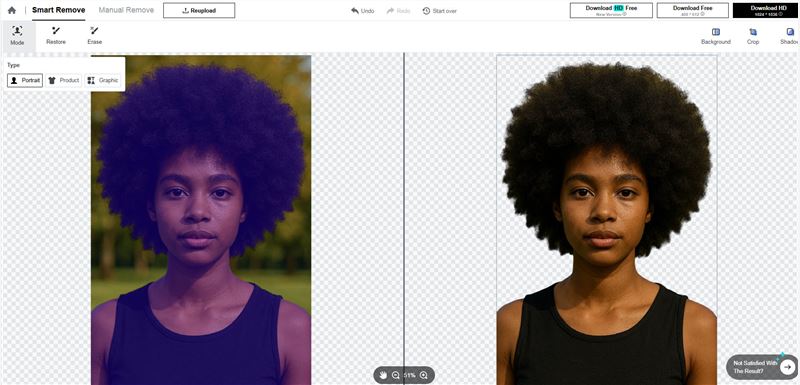Go to the Home icon
The image size is (800, 385).
[x=12, y=10]
